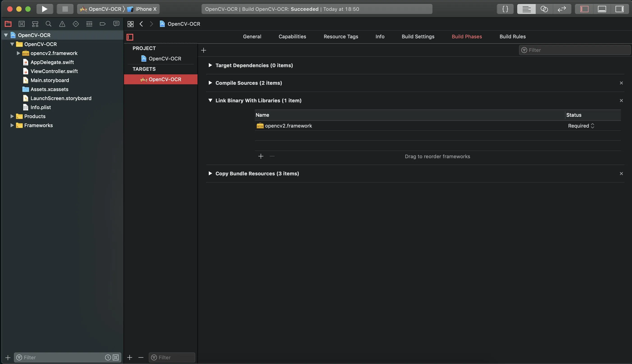Expand Compile Sources build phase
Viewport: 632px width, 364px height.
pos(210,83)
